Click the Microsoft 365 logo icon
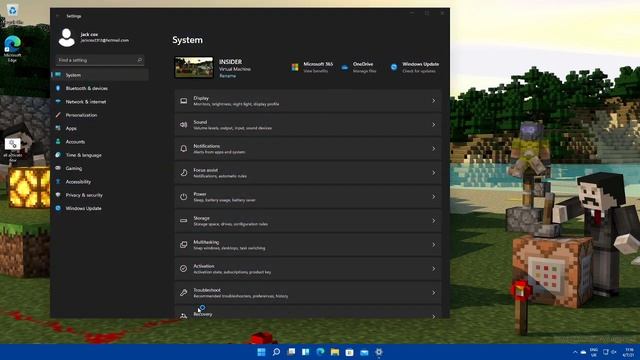Viewport: 640px width, 360px height. [x=295, y=67]
